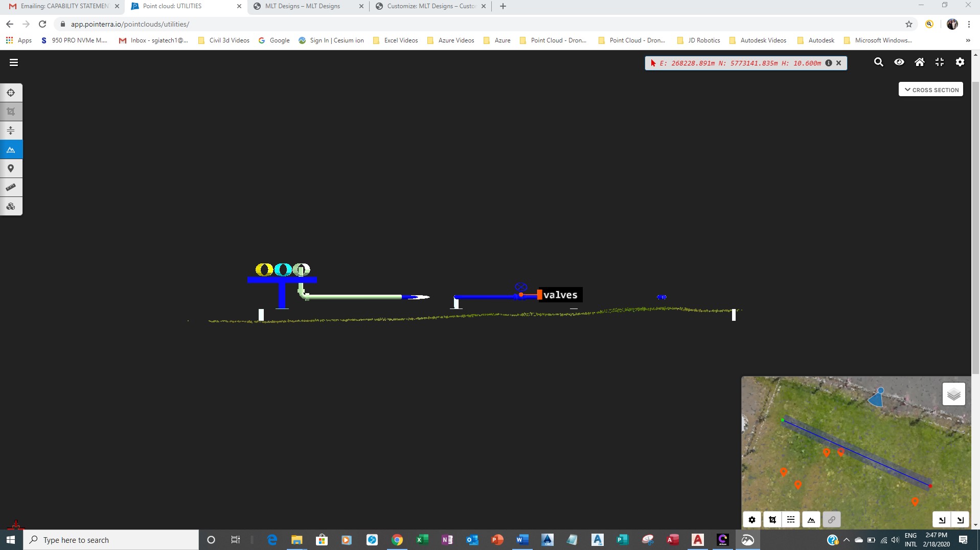The height and width of the screenshot is (550, 980).
Task: Expand the minimap layers selector
Action: tap(953, 394)
